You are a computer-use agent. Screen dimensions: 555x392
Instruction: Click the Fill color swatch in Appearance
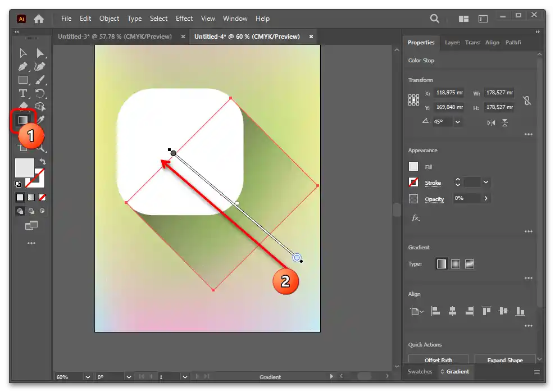point(414,167)
